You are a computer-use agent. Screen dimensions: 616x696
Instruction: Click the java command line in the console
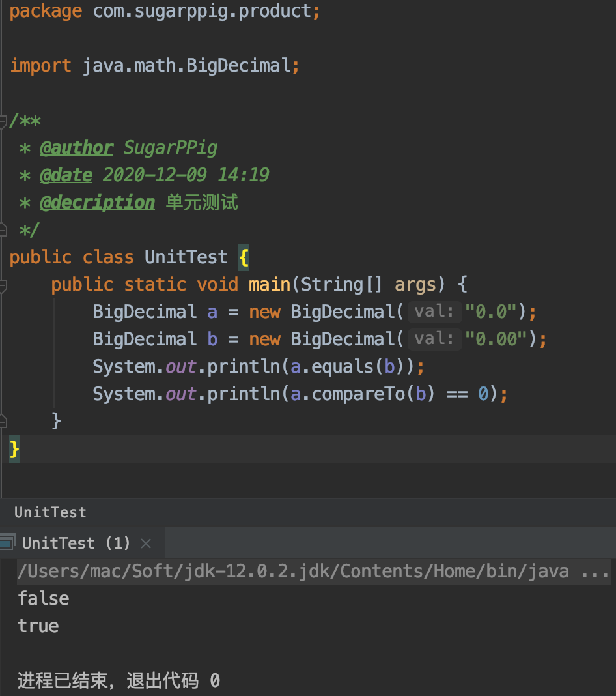(314, 572)
